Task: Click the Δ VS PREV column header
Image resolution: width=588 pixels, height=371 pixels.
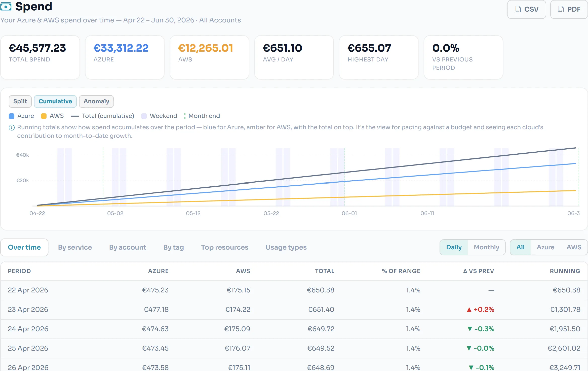Action: 479,271
